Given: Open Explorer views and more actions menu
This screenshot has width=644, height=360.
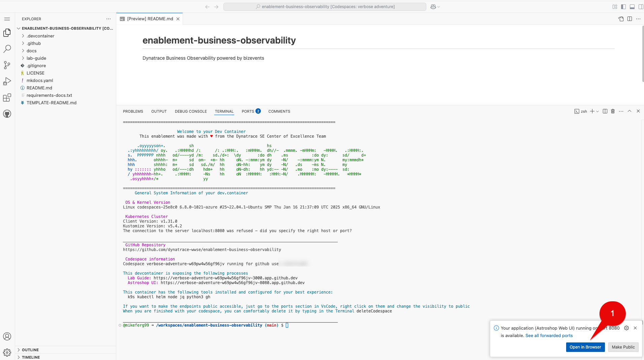Looking at the screenshot, I should coord(109,19).
